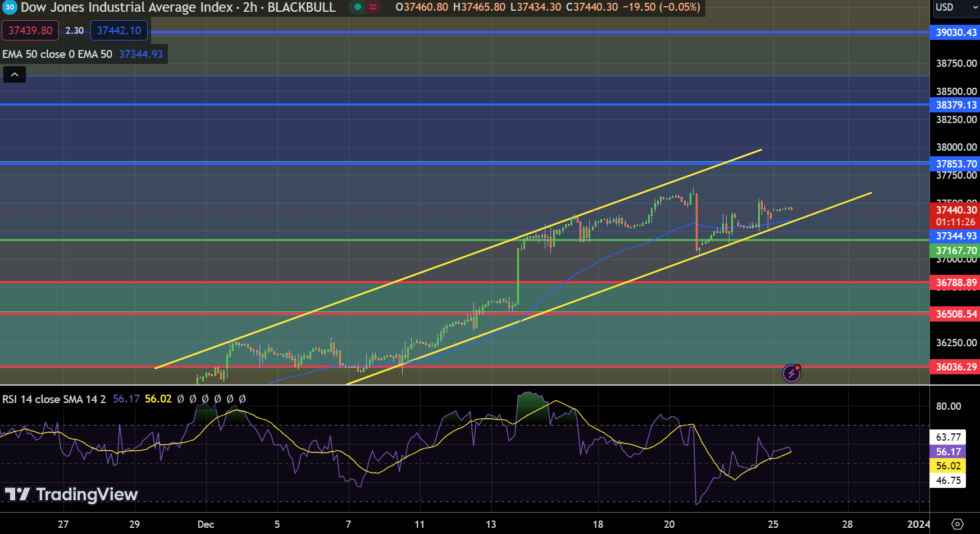The width and height of the screenshot is (980, 534).
Task: Click the RSI 80.00 scale label
Action: (x=949, y=406)
